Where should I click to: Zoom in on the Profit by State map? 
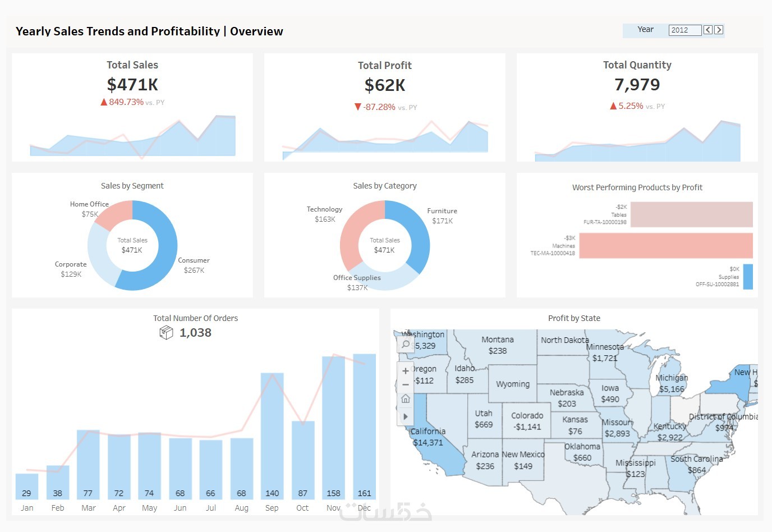406,371
